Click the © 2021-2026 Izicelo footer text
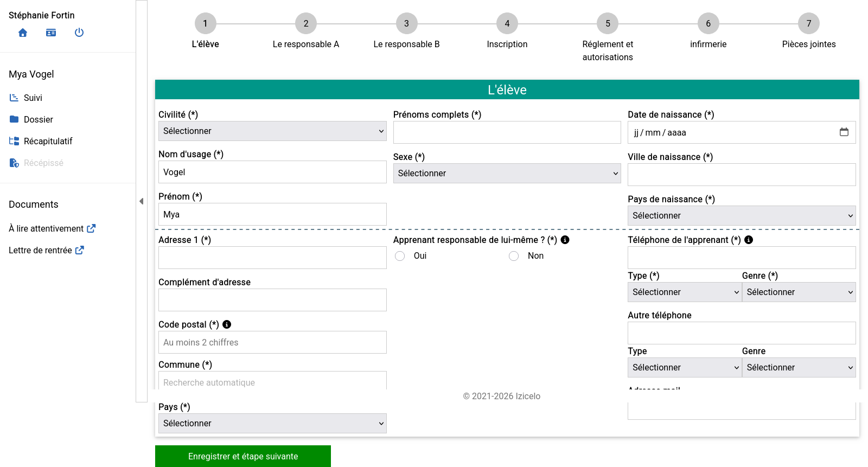868x467 pixels. (502, 396)
